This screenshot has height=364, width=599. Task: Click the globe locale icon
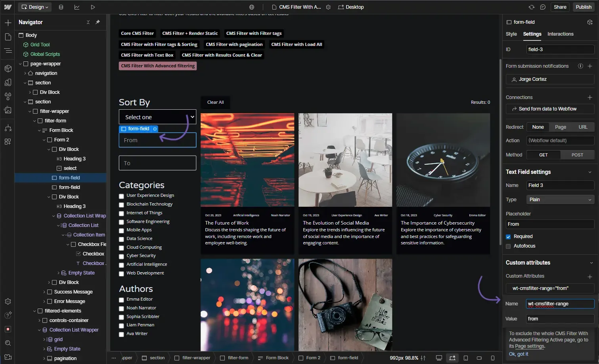252,7
